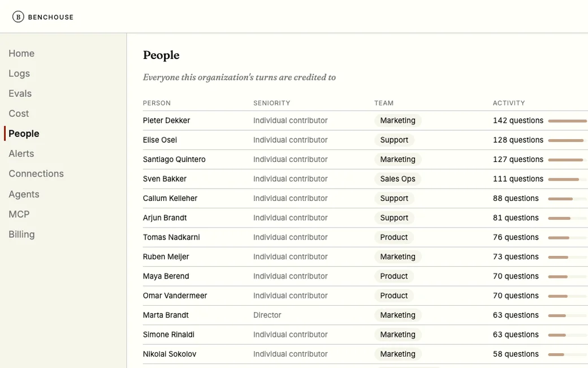Open MCP in the sidebar
Image resolution: width=588 pixels, height=368 pixels.
pos(19,214)
